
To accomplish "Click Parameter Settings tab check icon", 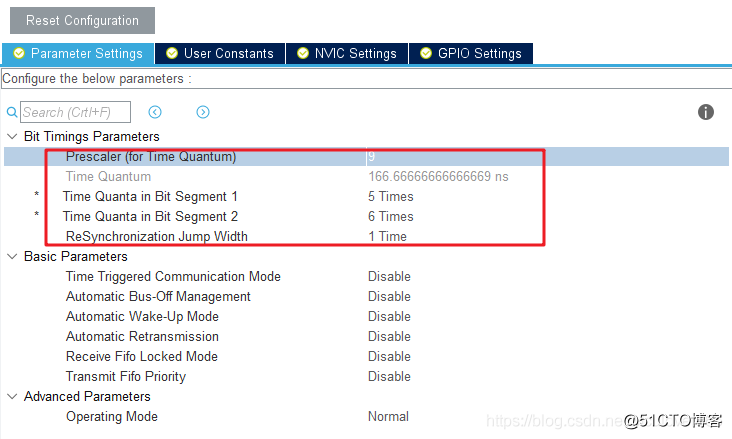I will (19, 53).
